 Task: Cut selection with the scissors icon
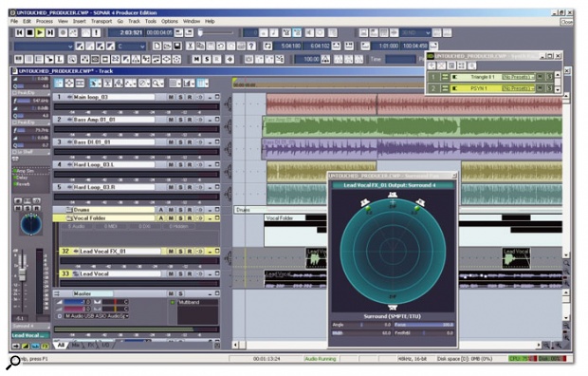191,46
